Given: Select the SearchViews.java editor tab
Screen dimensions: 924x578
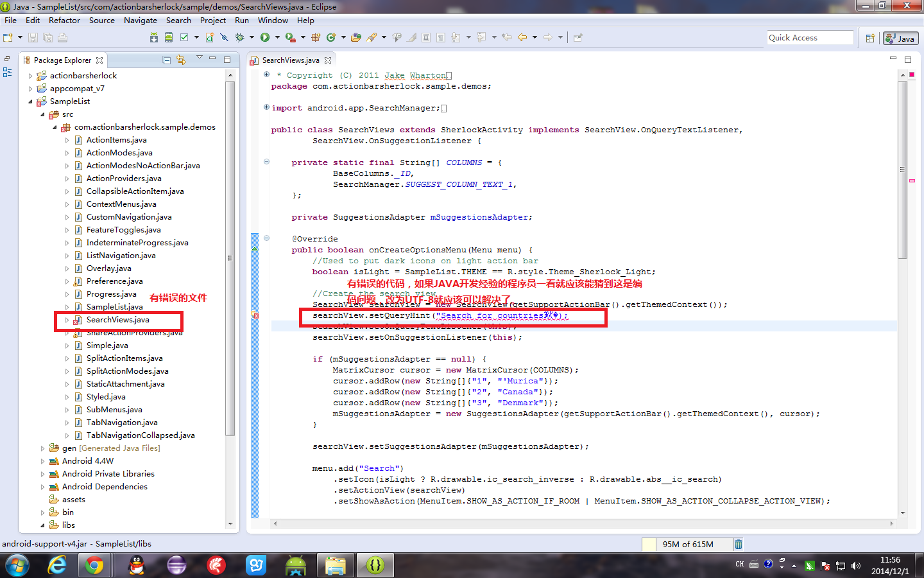Looking at the screenshot, I should pos(290,60).
